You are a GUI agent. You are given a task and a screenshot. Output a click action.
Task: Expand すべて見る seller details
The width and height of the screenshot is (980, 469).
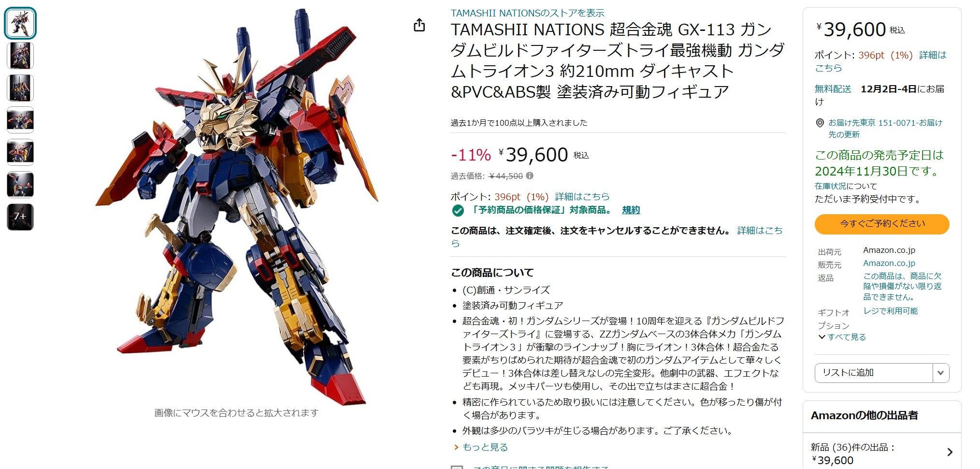click(842, 337)
